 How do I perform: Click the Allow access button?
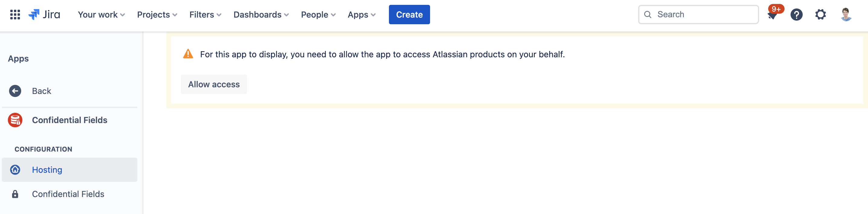point(214,84)
